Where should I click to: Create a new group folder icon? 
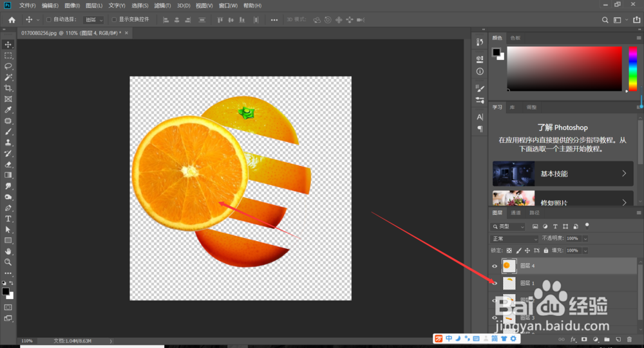click(607, 340)
